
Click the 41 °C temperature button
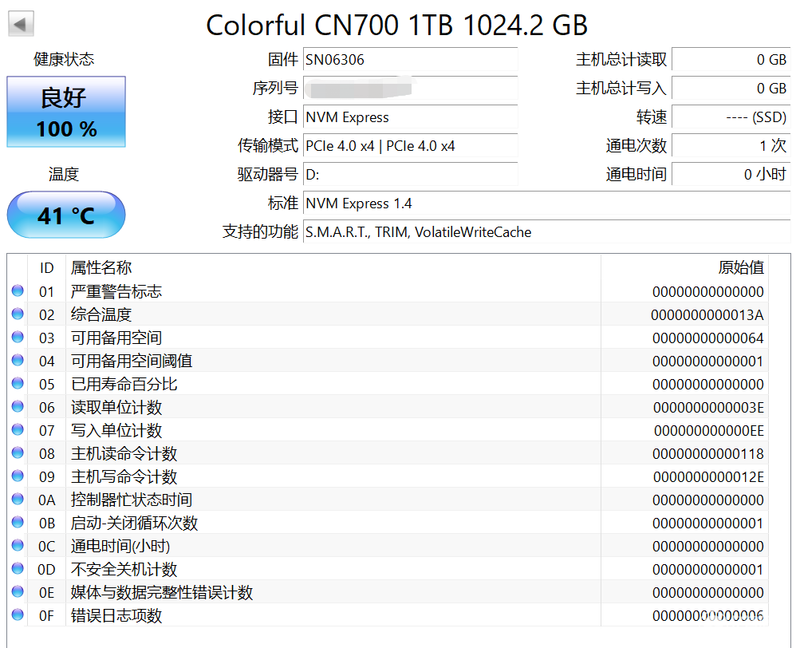coord(66,215)
